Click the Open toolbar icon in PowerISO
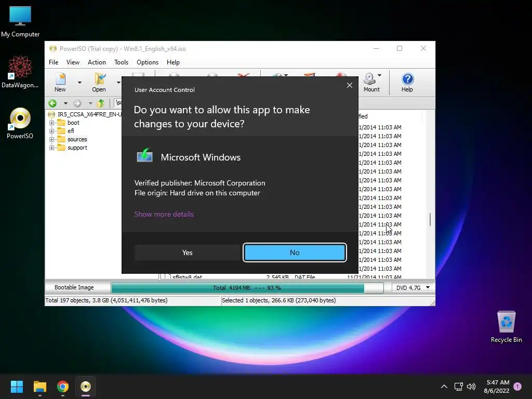 [x=99, y=83]
